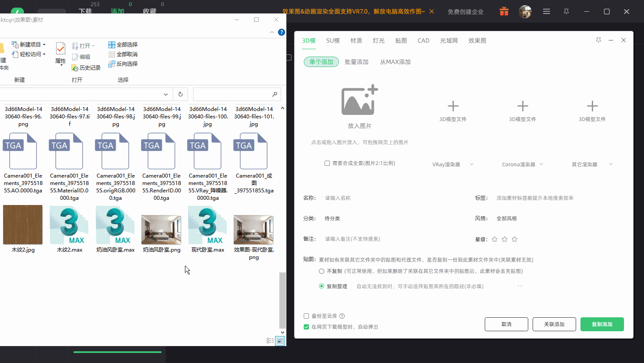Image resolution: width=644 pixels, height=363 pixels.
Task: Switch to 效果图 tab
Action: pos(477,40)
